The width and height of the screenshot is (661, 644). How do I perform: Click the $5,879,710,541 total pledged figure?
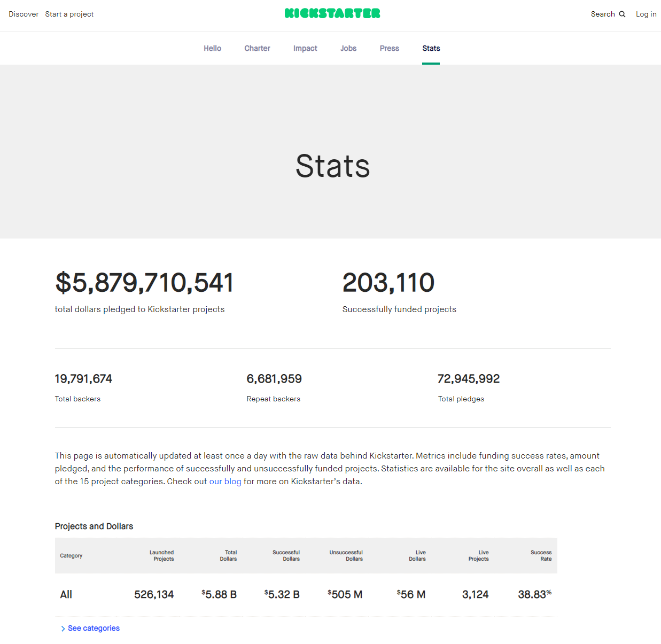144,283
